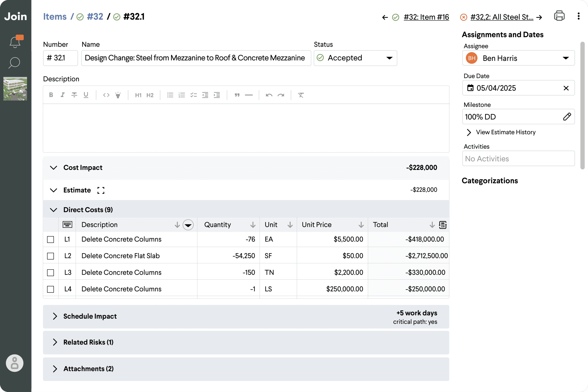Clear the 05/04/2025 due date
This screenshot has width=588, height=392.
(566, 88)
